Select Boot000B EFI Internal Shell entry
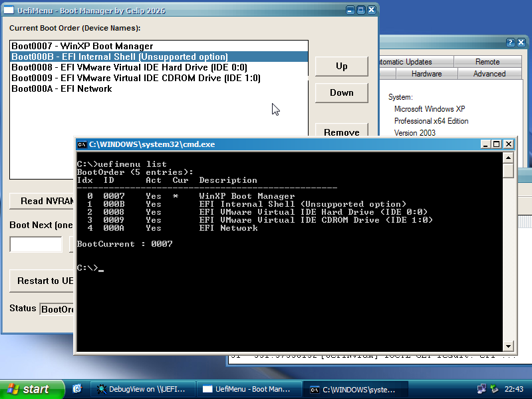The height and width of the screenshot is (399, 532). tap(159, 57)
